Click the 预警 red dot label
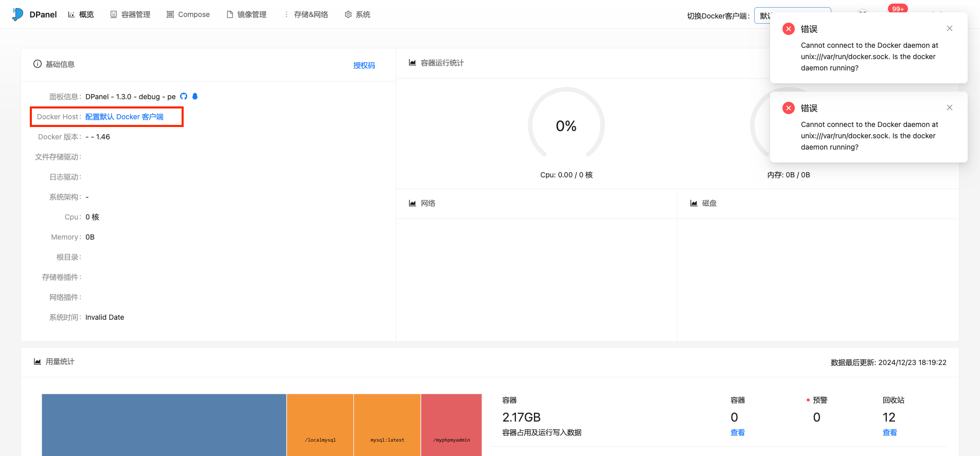This screenshot has width=980, height=456. coord(817,400)
